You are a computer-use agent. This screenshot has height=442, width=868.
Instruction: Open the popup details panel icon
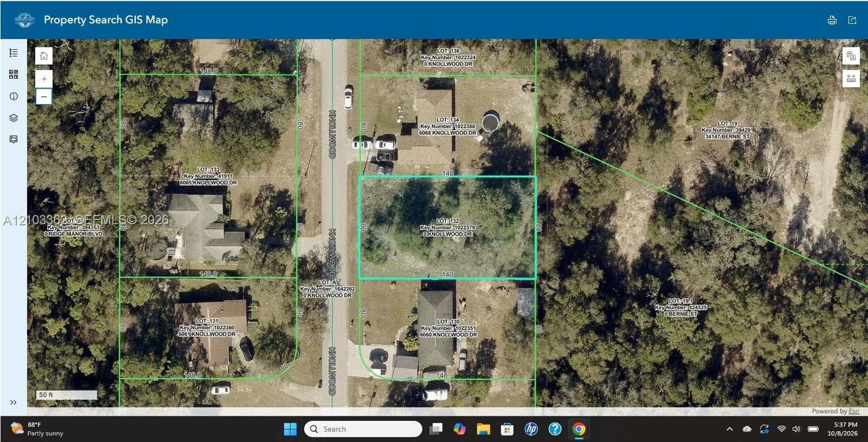14,140
